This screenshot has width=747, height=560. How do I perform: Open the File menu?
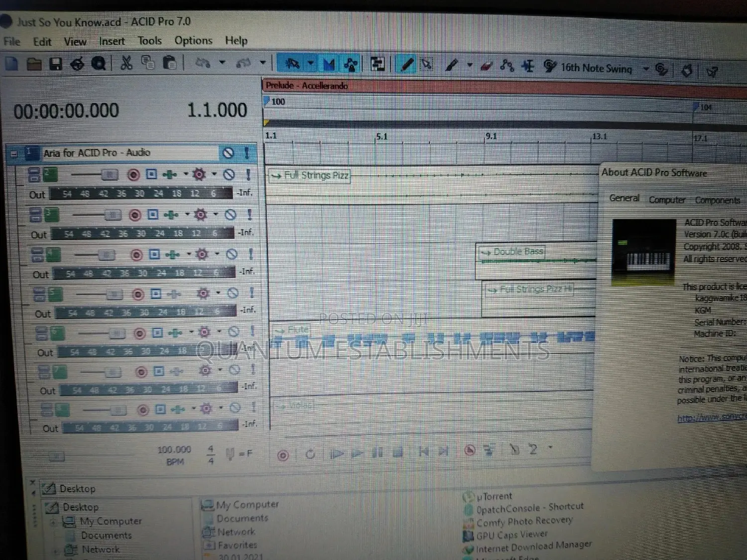coord(12,41)
